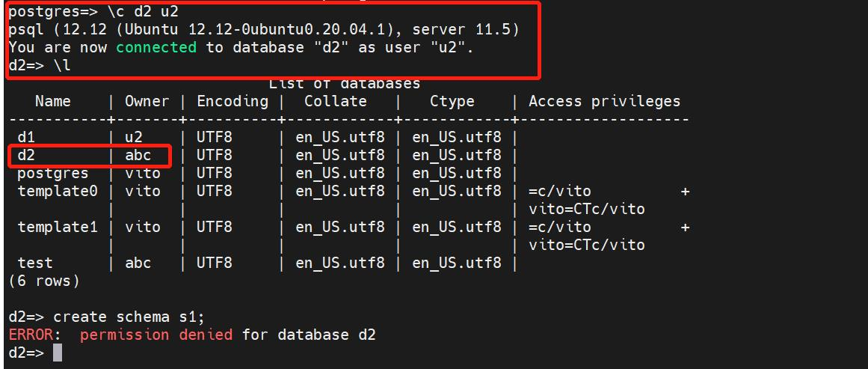Viewport: 868px width, 369px height.
Task: Click the d1 database name
Action: 26,137
